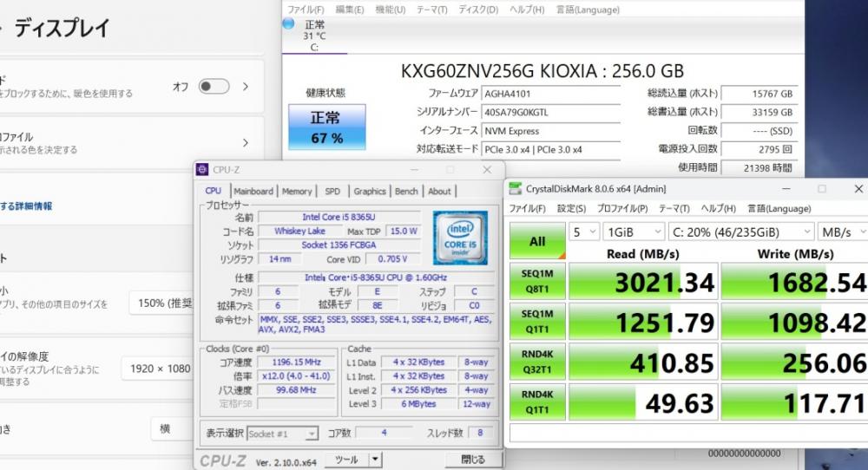868x470 pixels.
Task: Click the Intel Core i5 logo in CPU-Z
Action: pos(460,238)
